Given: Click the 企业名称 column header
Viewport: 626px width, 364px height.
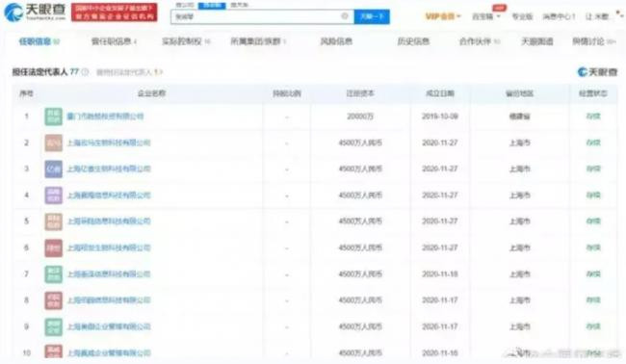Looking at the screenshot, I should coord(151,93).
